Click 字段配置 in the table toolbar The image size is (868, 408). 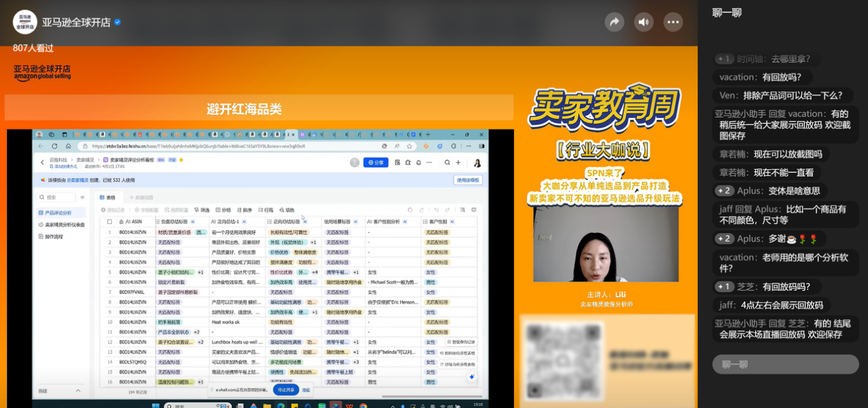pos(147,210)
